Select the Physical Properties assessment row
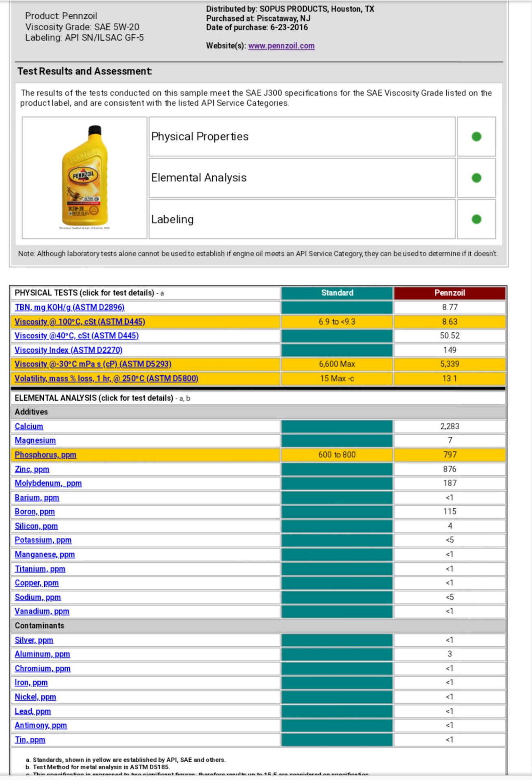This screenshot has height=780, width=532. [x=302, y=136]
